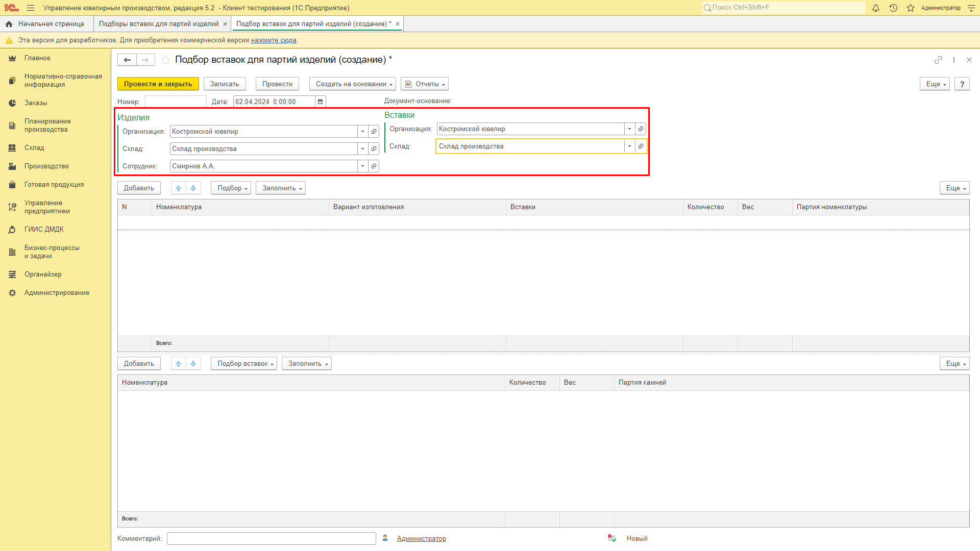Click the Номер input field

tap(176, 102)
